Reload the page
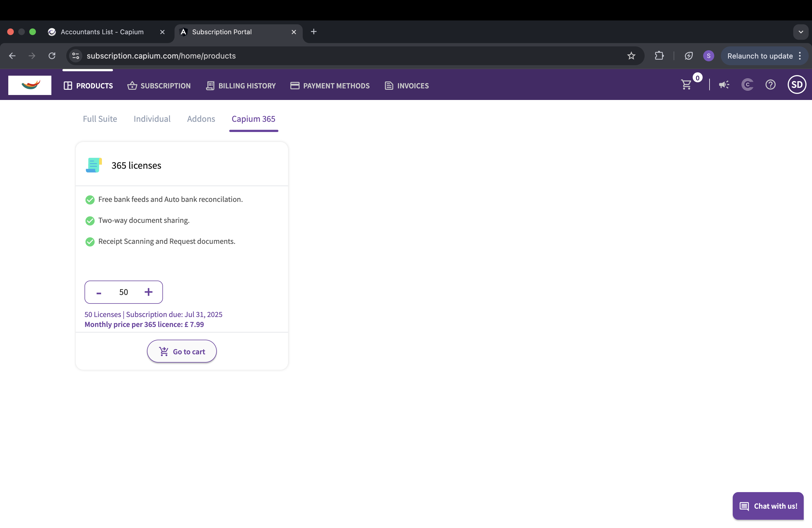This screenshot has height=528, width=812. click(x=52, y=56)
